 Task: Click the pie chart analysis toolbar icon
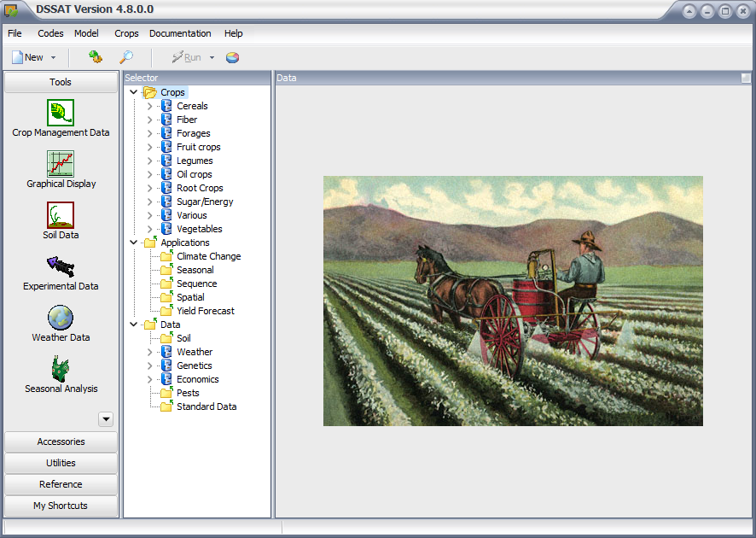232,58
